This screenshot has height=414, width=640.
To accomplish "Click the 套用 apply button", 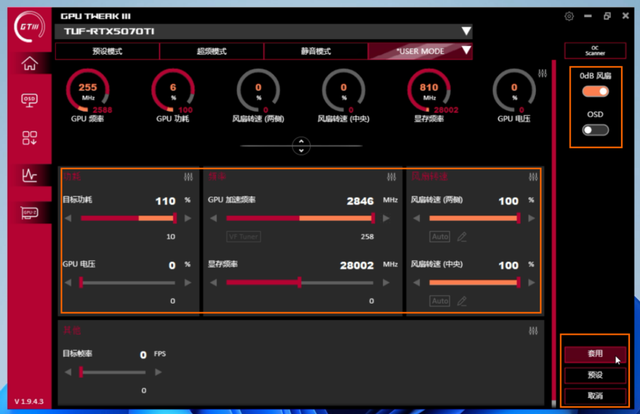I will coord(595,354).
